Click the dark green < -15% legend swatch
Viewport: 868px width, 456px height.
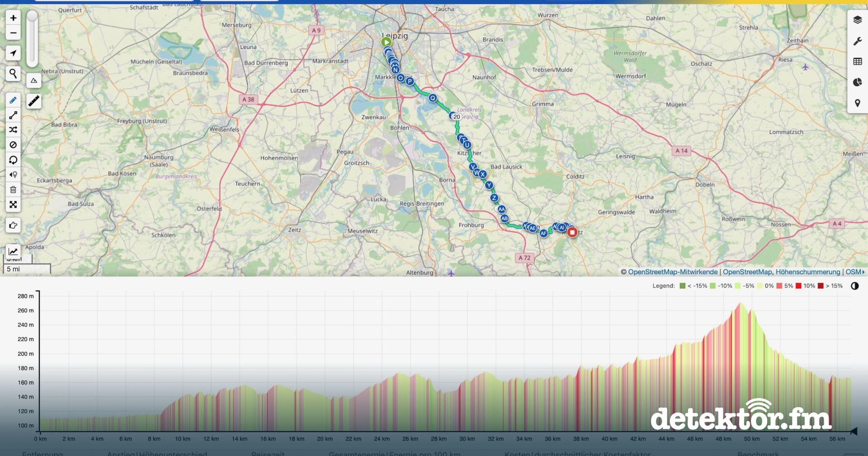pos(683,286)
